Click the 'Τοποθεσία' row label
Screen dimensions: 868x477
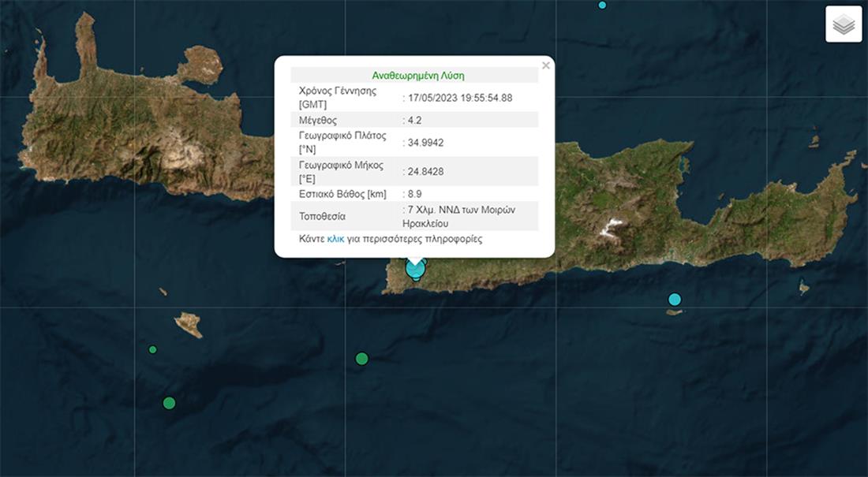324,215
